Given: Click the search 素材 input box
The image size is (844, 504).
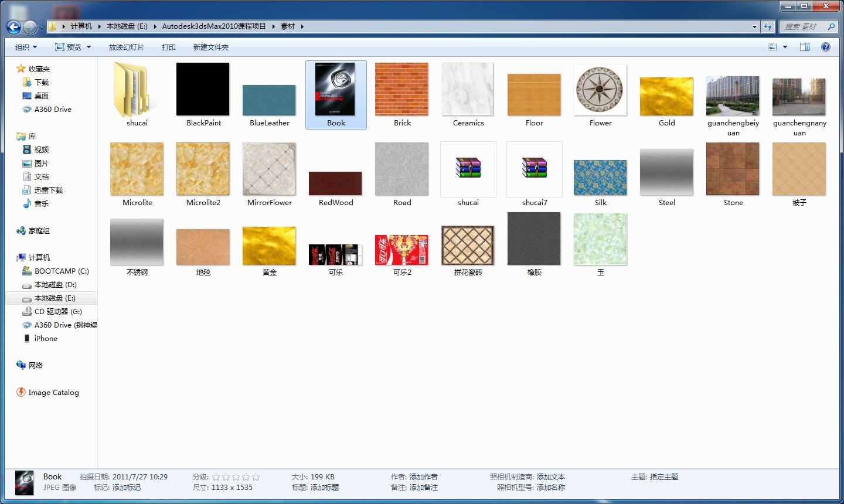Looking at the screenshot, I should tap(803, 26).
